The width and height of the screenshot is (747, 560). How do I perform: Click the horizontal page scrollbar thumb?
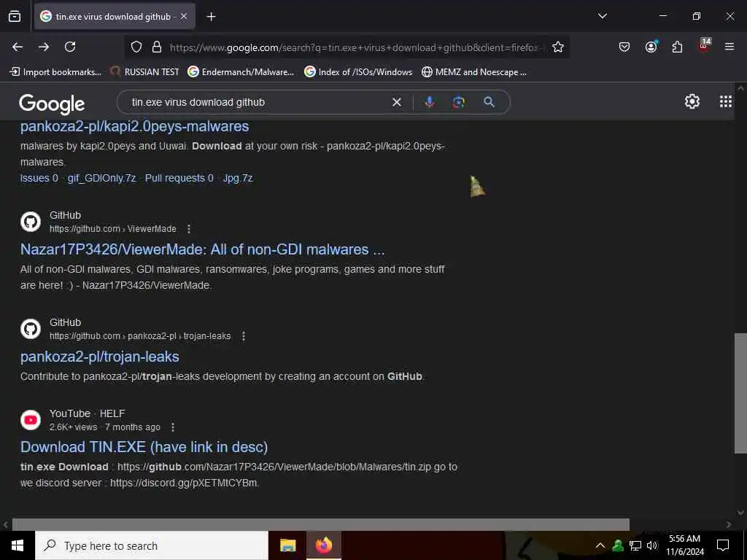(x=321, y=524)
